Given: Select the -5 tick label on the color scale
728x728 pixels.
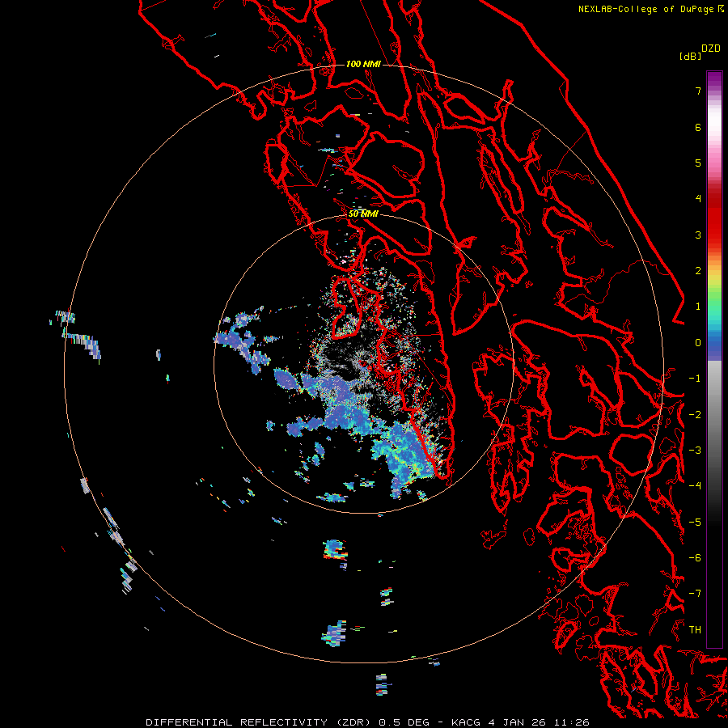Looking at the screenshot, I should click(x=695, y=523).
